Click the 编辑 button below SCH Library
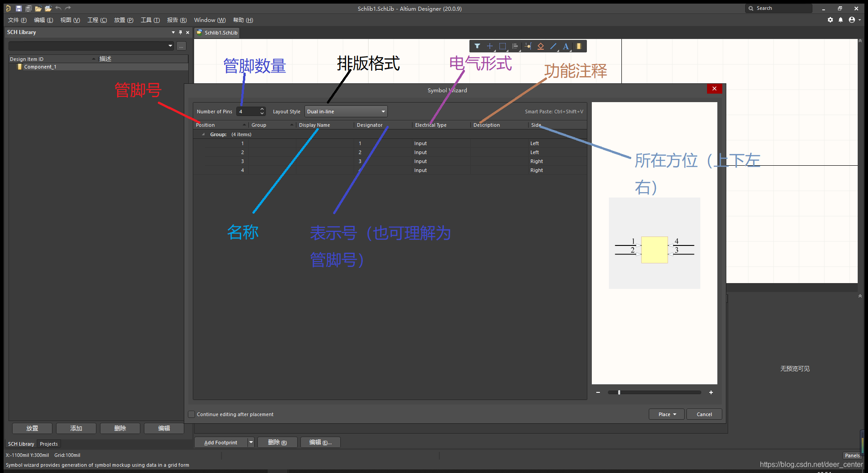 click(164, 428)
